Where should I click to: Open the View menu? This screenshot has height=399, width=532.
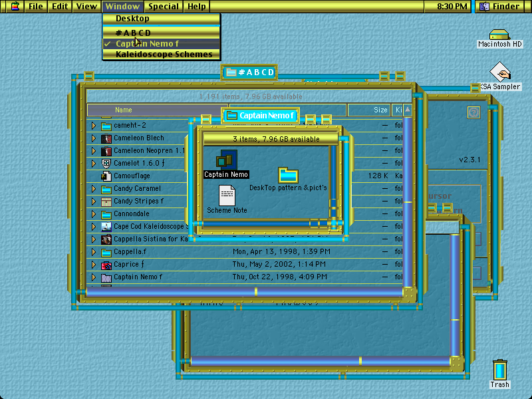point(86,6)
